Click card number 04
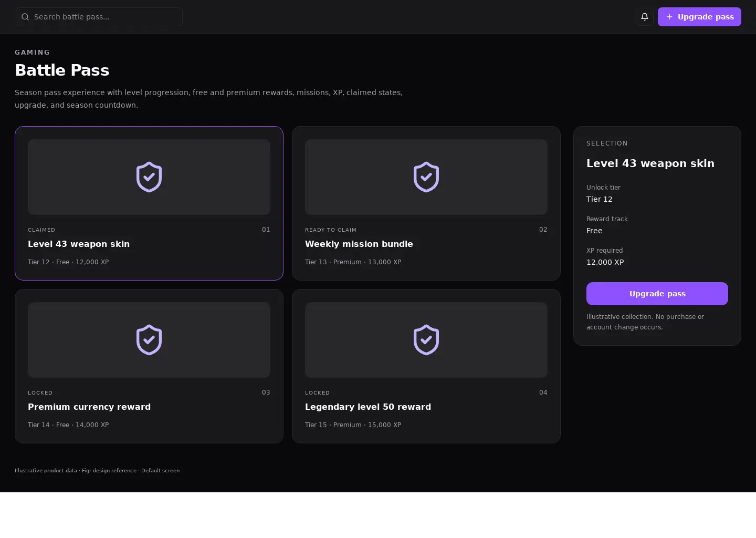The image size is (756, 538). coord(543,392)
